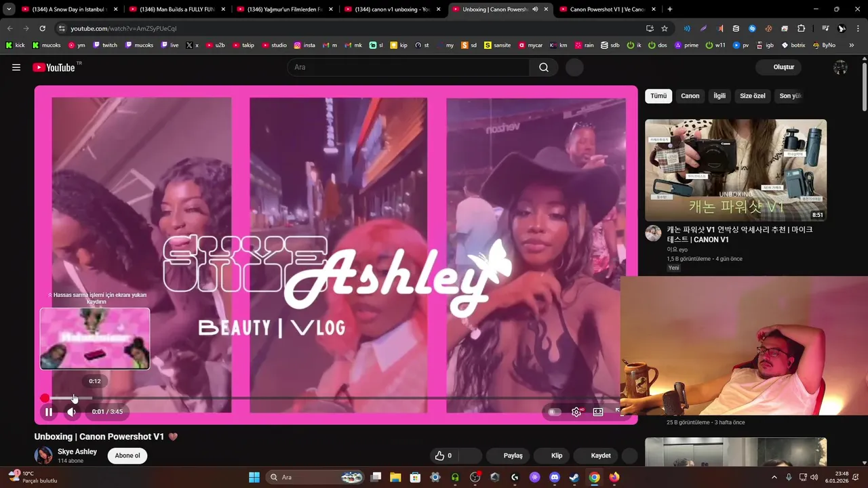This screenshot has width=868, height=488.
Task: Pause the video
Action: pos(49,411)
